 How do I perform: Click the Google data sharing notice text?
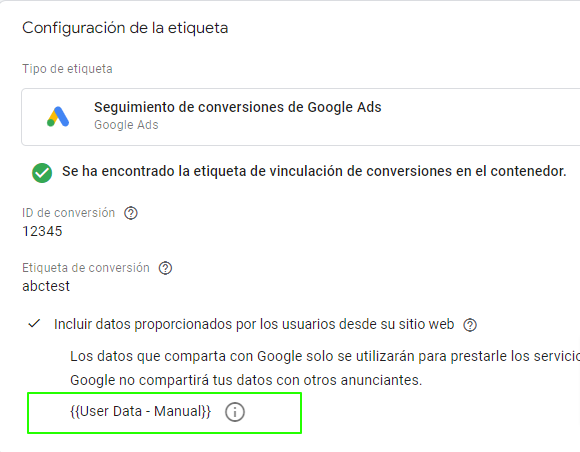tap(325, 356)
